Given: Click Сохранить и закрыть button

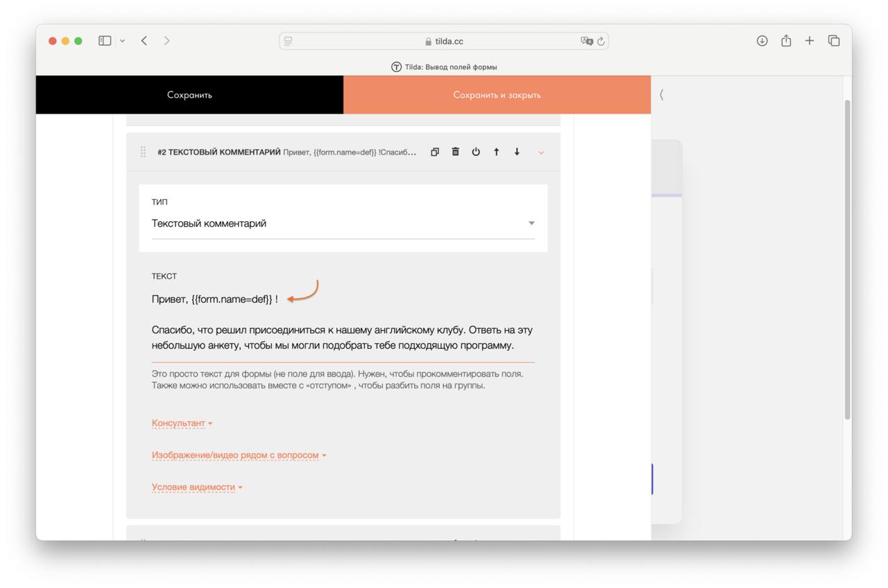Looking at the screenshot, I should 497,95.
